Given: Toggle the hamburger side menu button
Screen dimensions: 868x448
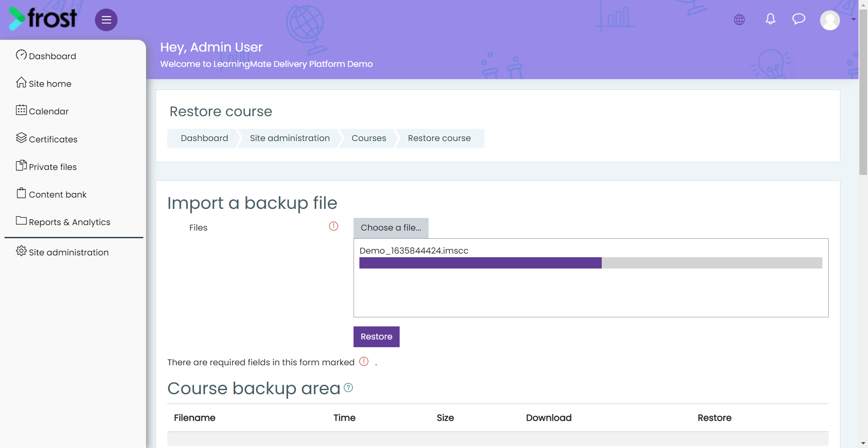Looking at the screenshot, I should click(106, 20).
